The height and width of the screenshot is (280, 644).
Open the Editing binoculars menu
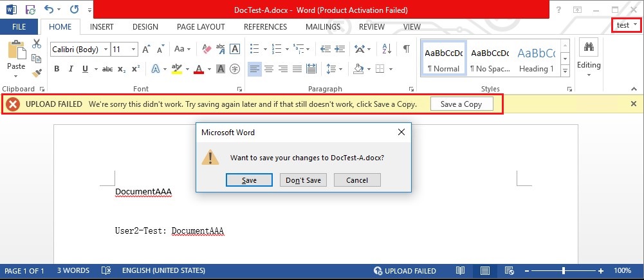pyautogui.click(x=589, y=57)
